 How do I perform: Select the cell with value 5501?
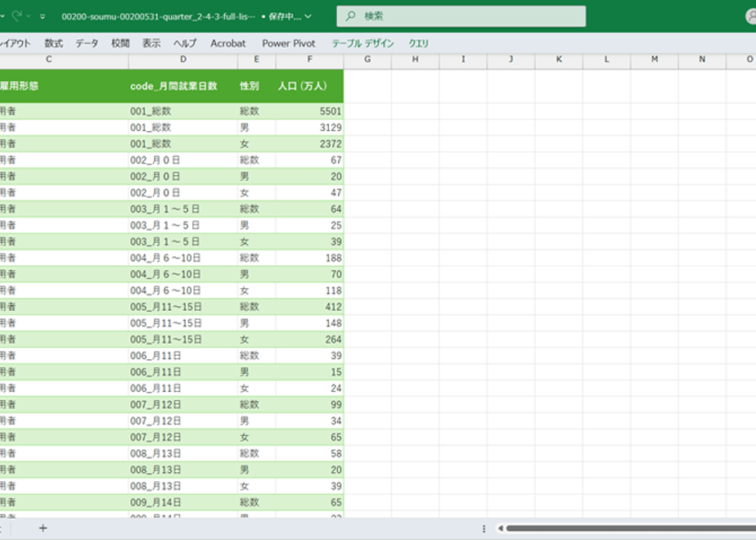pyautogui.click(x=309, y=111)
